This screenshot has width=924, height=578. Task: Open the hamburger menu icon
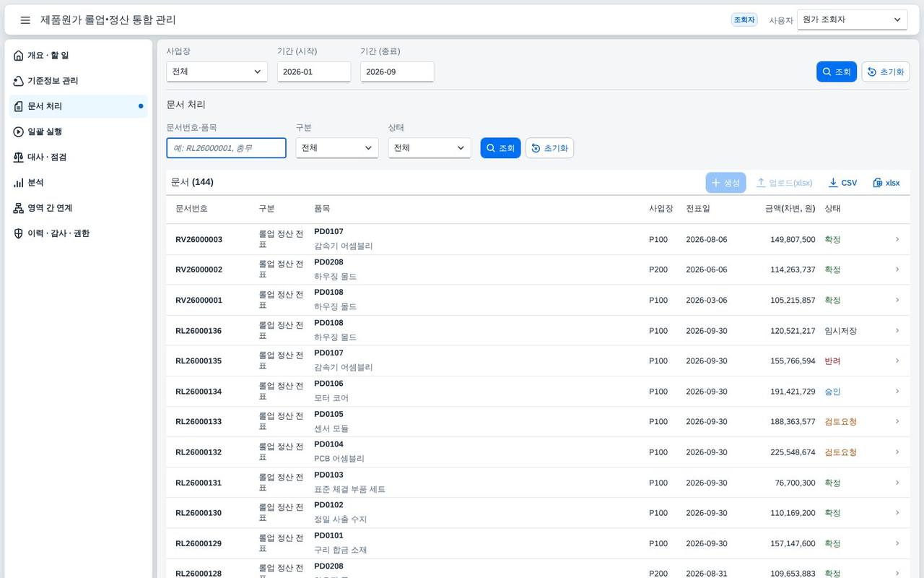pos(25,20)
